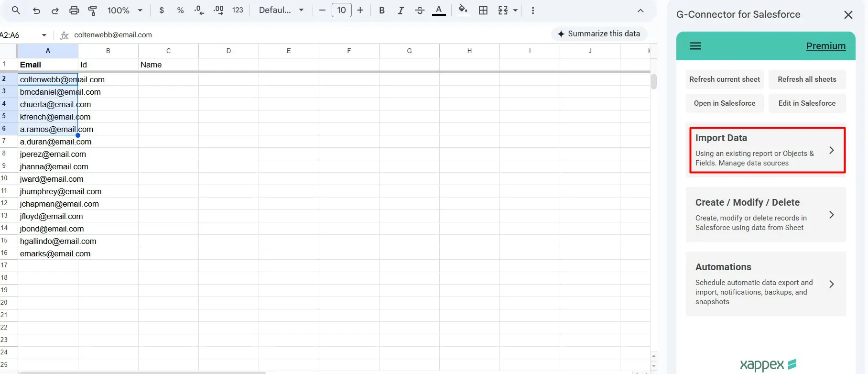Open the Automations card
The width and height of the screenshot is (868, 374).
click(766, 284)
